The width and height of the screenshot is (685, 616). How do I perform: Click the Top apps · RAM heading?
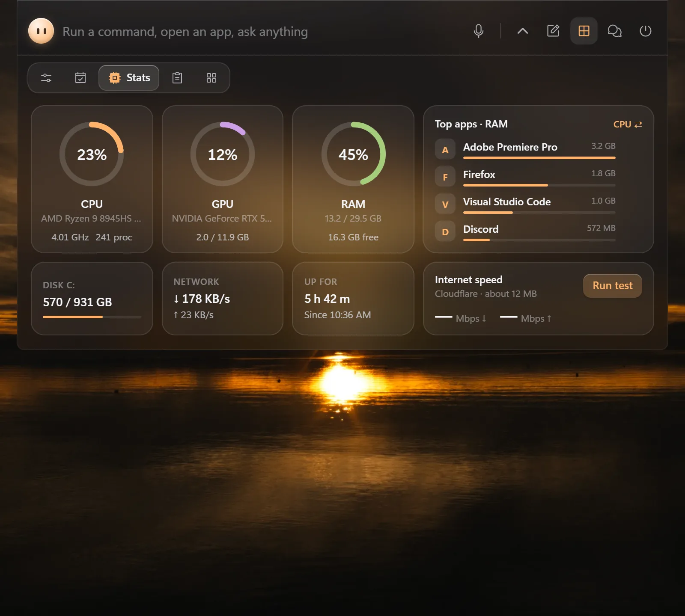pos(471,124)
